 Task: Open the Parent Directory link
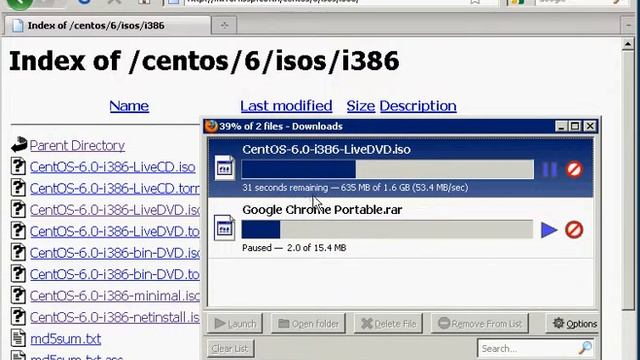pyautogui.click(x=78, y=146)
